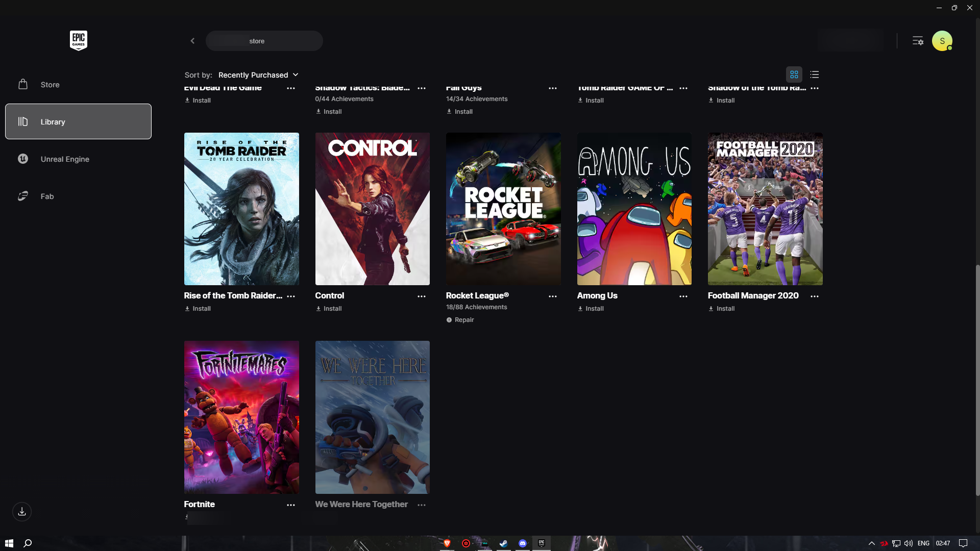This screenshot has height=551, width=980.
Task: Open more options for Fall Guys
Action: [x=553, y=88]
